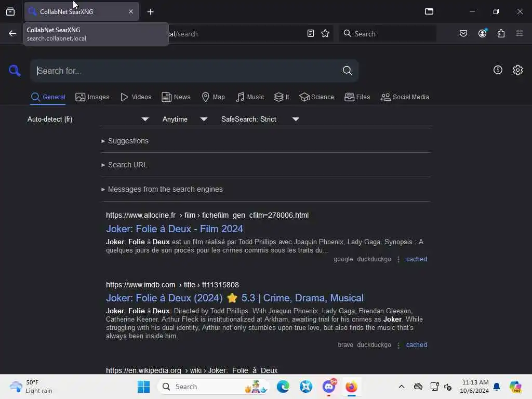Click the Firefox taskbar icon

(352, 387)
